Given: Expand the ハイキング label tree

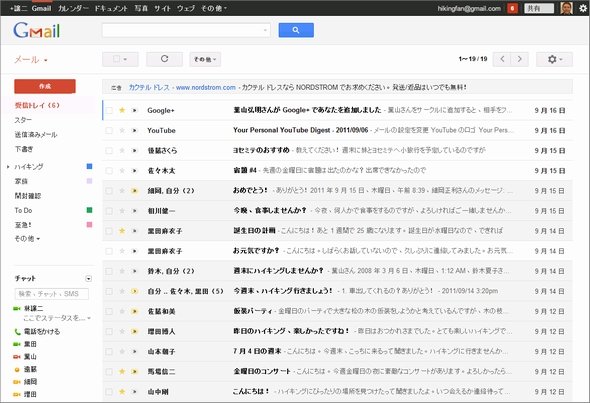Looking at the screenshot, I should (8, 167).
